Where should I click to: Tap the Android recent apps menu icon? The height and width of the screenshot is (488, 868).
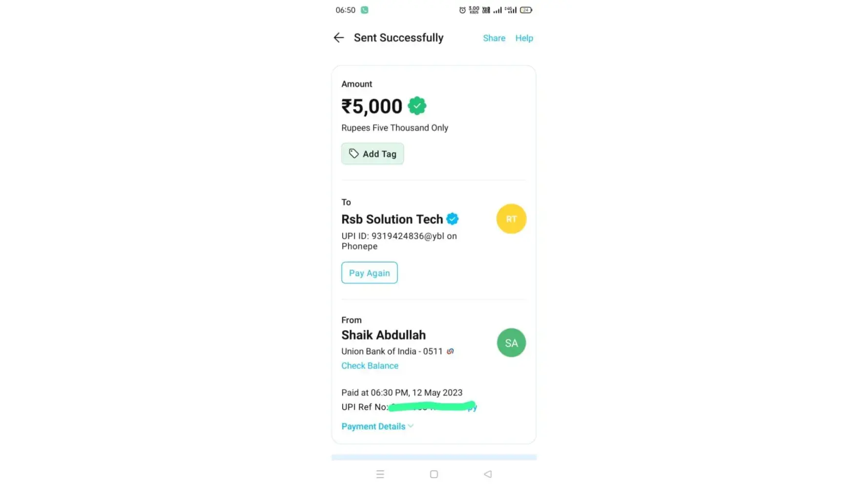coord(380,474)
